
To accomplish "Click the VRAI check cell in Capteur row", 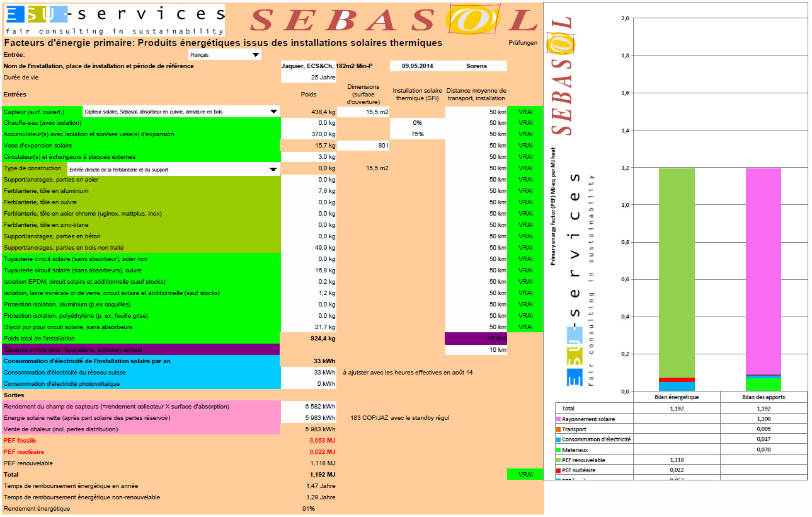I will coord(525,112).
